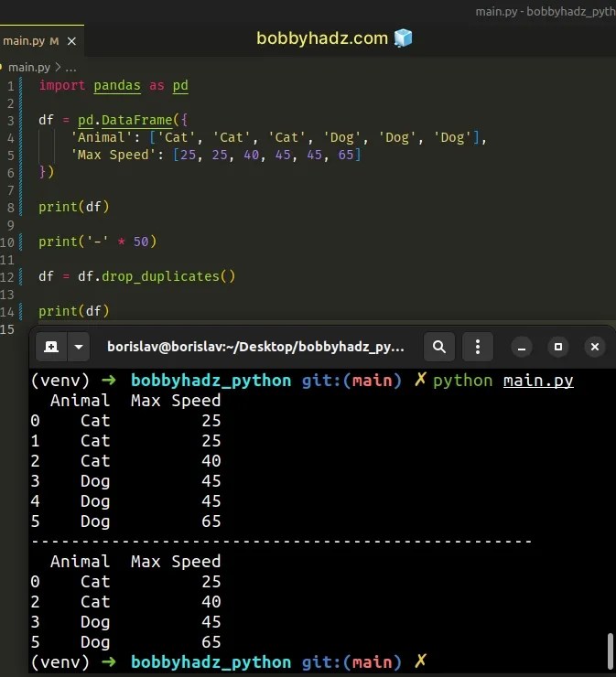
Task: Open new terminal tab icon
Action: click(51, 347)
